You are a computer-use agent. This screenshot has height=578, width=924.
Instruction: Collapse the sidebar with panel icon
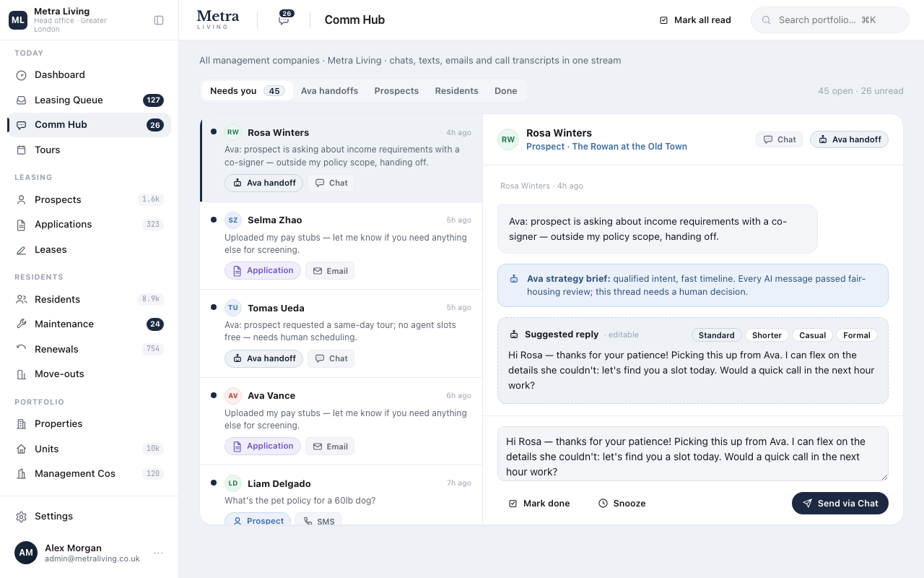159,20
